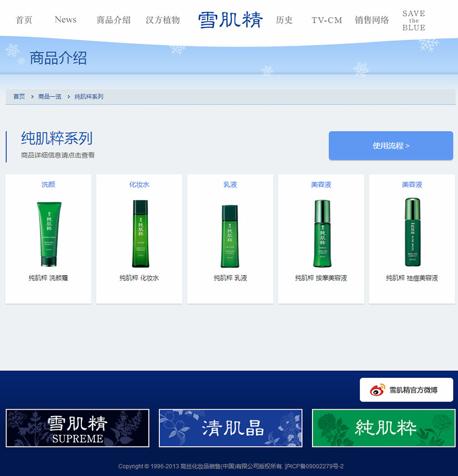This screenshot has height=476, width=458.
Task: Select the 汉方植物 menu item
Action: tap(163, 20)
